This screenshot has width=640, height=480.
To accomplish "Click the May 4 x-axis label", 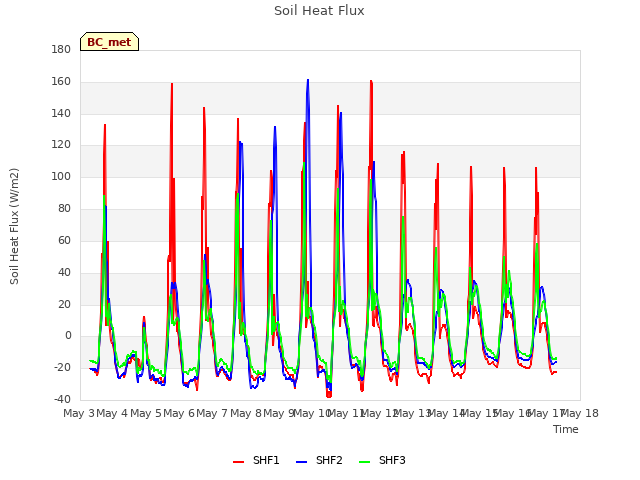I will click(x=112, y=413).
